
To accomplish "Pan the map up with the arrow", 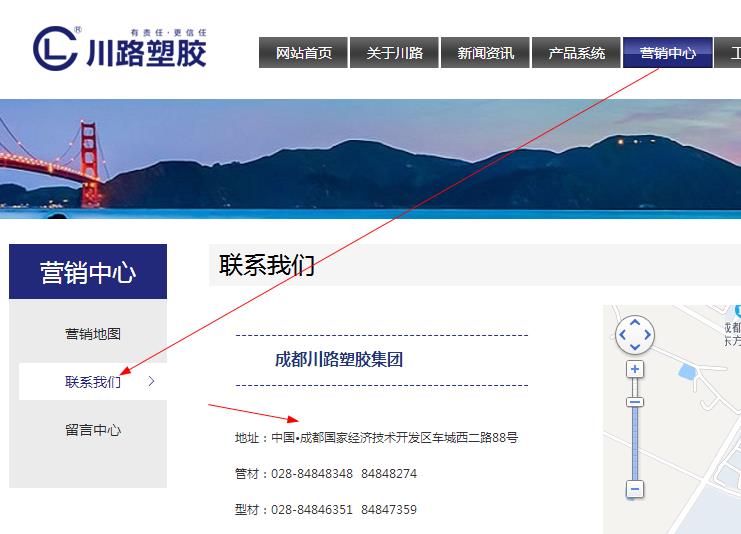I will point(634,322).
